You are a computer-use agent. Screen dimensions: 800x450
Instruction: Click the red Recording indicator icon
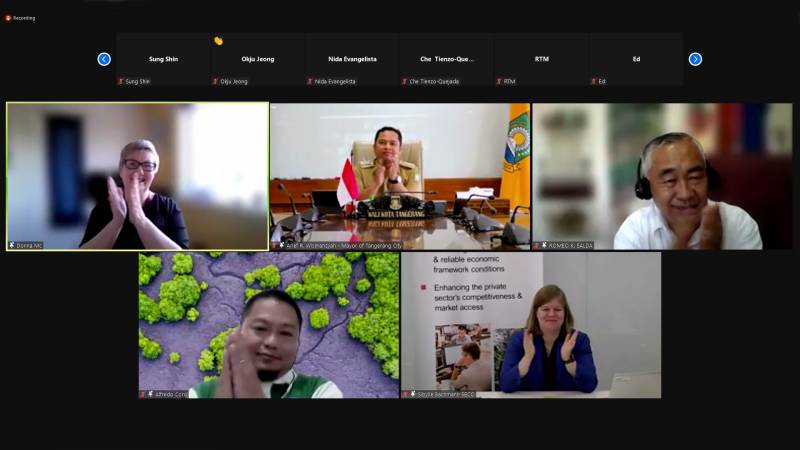[x=8, y=18]
